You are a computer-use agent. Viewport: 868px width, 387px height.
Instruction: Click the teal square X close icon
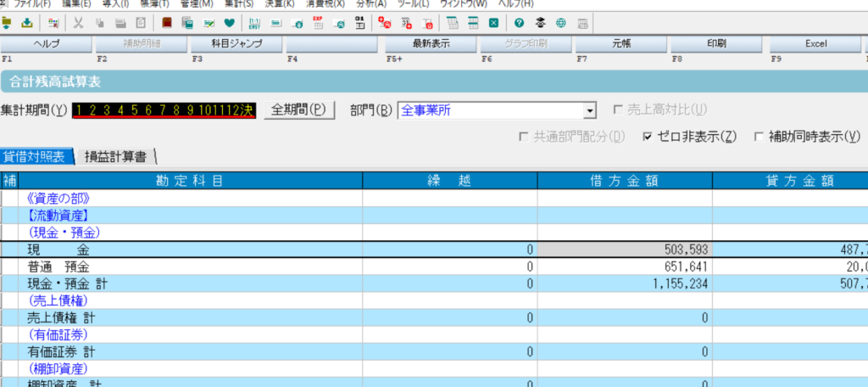coord(494,23)
